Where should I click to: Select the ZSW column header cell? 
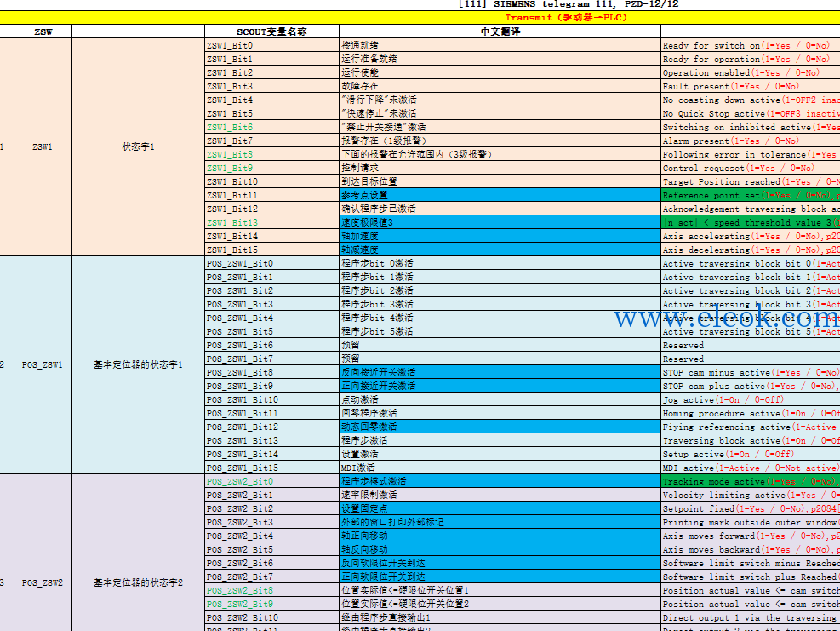pyautogui.click(x=43, y=32)
